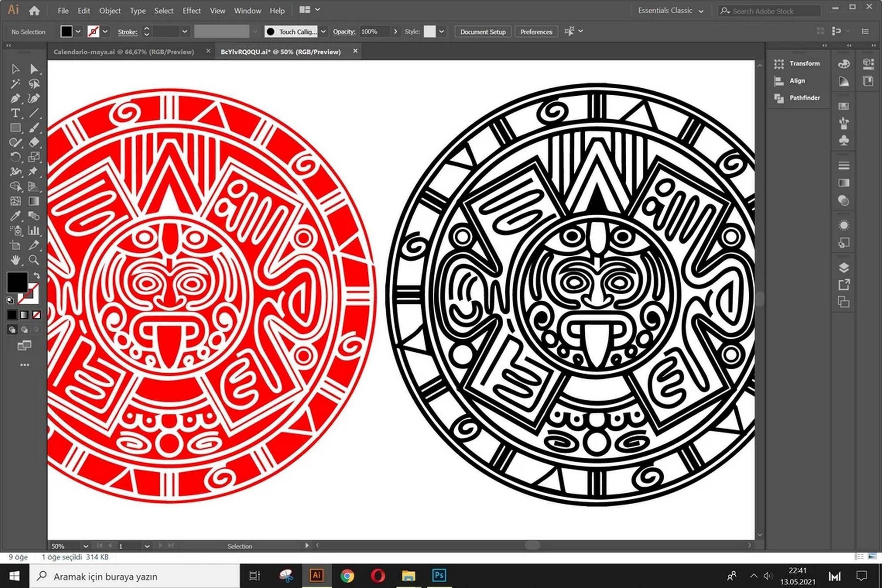Choose the Gradient tool
The image size is (882, 588).
pyautogui.click(x=34, y=201)
